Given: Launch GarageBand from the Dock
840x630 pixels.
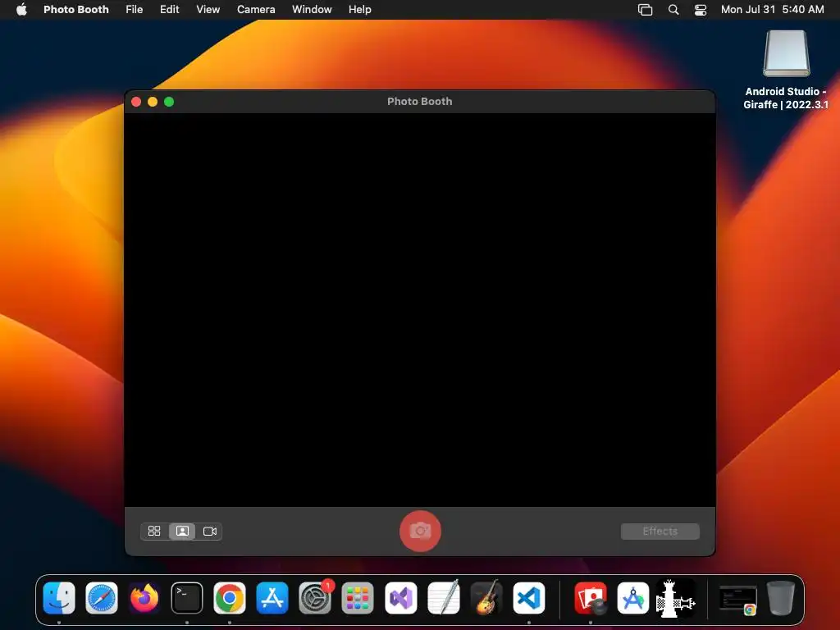Looking at the screenshot, I should (486, 597).
